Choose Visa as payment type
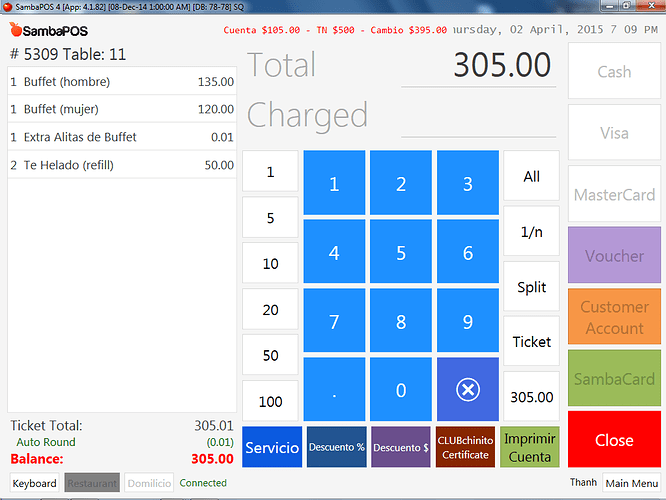666x500 pixels. (614, 132)
